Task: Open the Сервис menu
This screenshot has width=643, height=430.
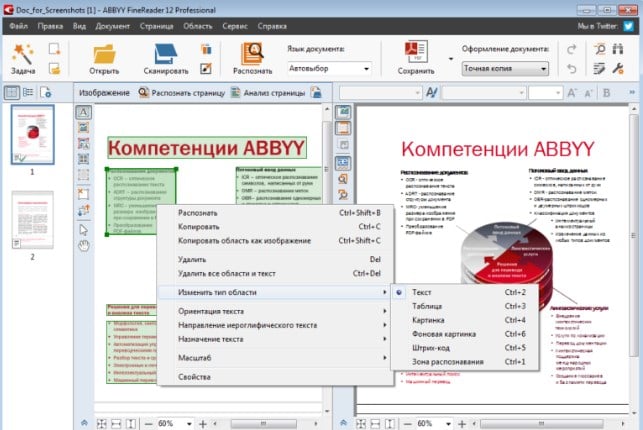Action: pos(235,26)
